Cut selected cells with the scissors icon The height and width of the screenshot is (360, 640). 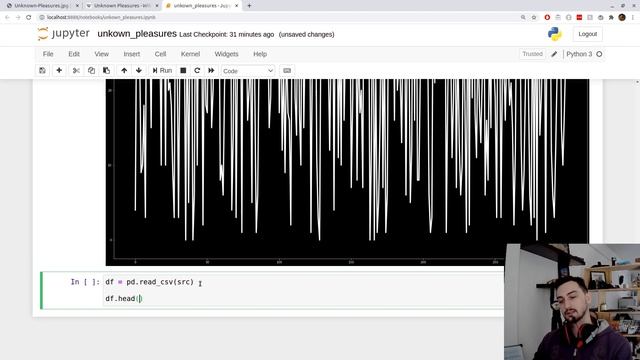[76, 71]
